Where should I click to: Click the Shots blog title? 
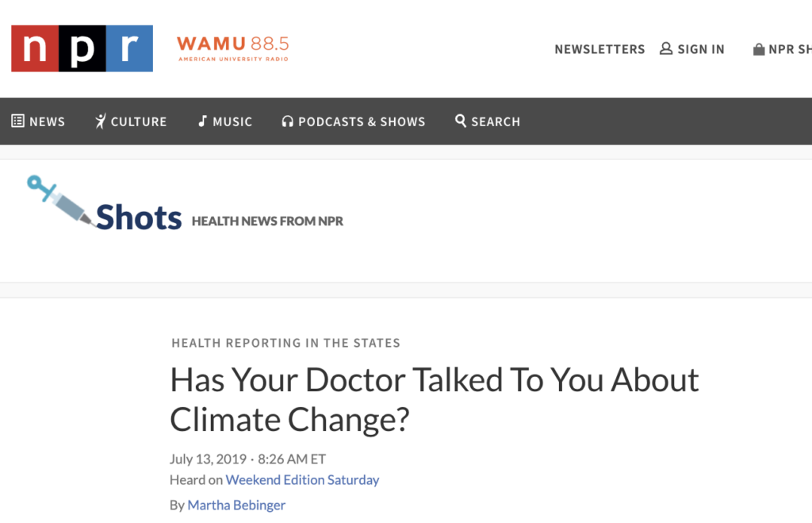click(139, 217)
